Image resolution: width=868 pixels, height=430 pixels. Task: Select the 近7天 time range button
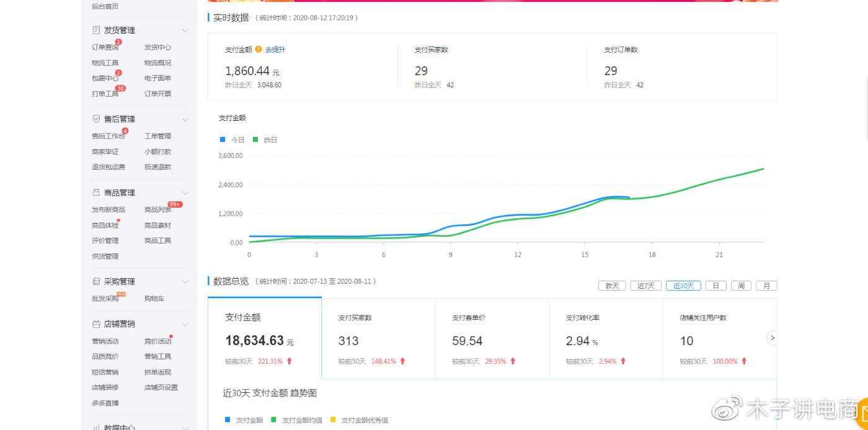(x=645, y=286)
